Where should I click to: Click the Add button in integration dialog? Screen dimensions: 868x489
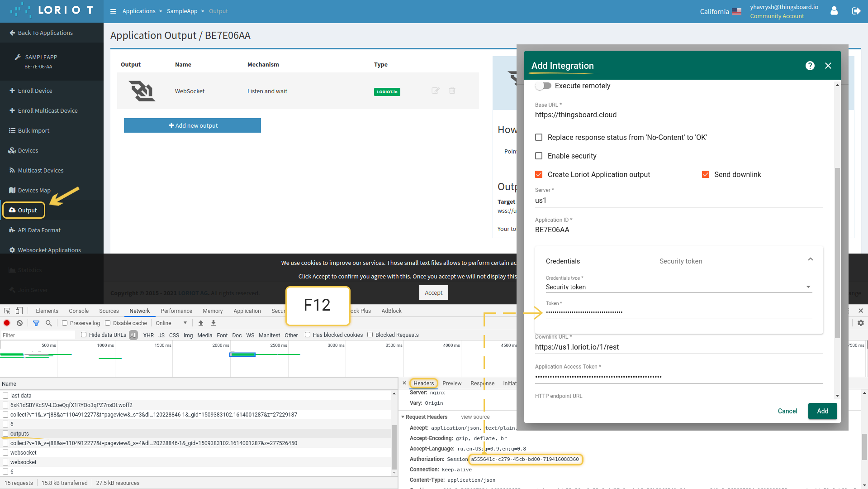[x=822, y=411]
